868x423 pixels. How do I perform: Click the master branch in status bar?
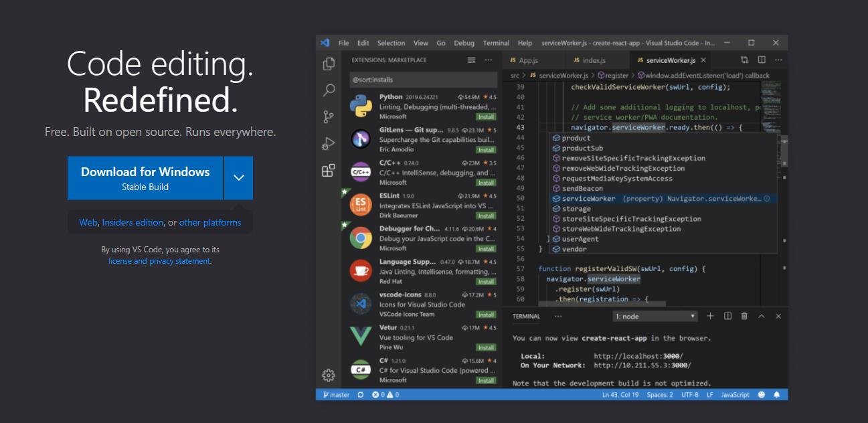[336, 395]
